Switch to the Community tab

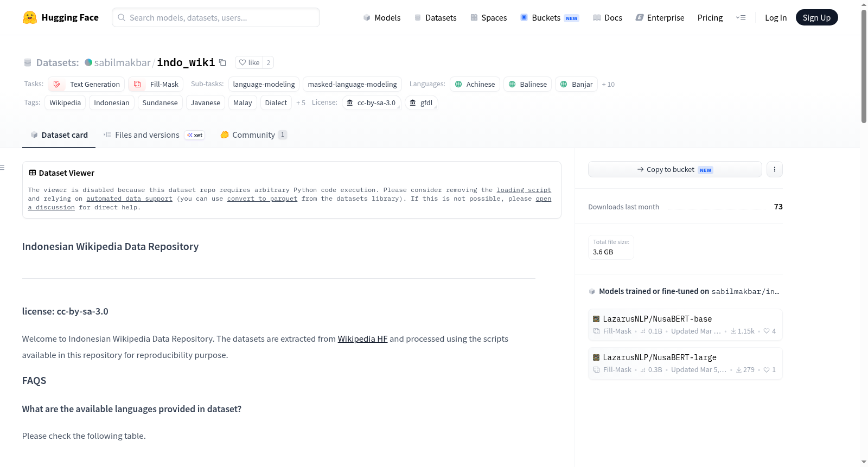[x=253, y=135]
